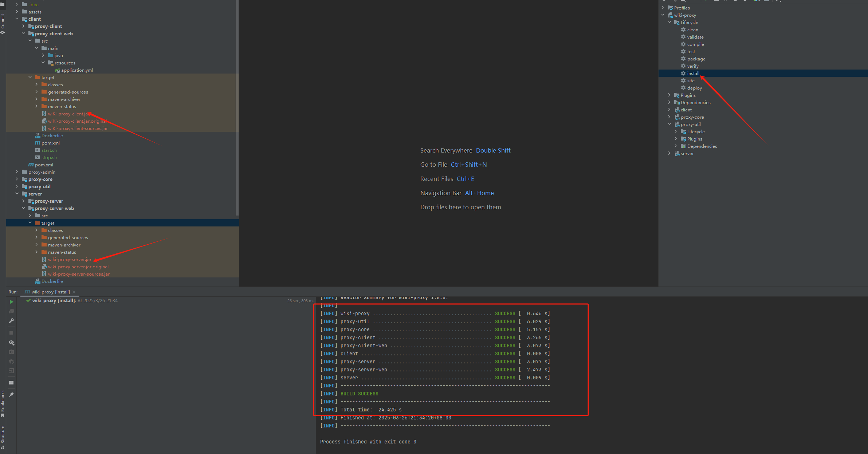Run the Maven package lifecycle goal
868x454 pixels.
click(696, 59)
